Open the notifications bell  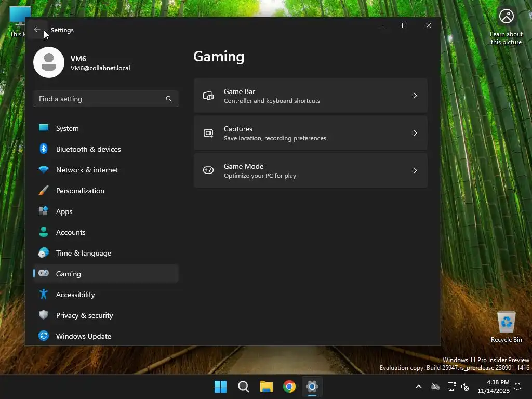coord(517,387)
